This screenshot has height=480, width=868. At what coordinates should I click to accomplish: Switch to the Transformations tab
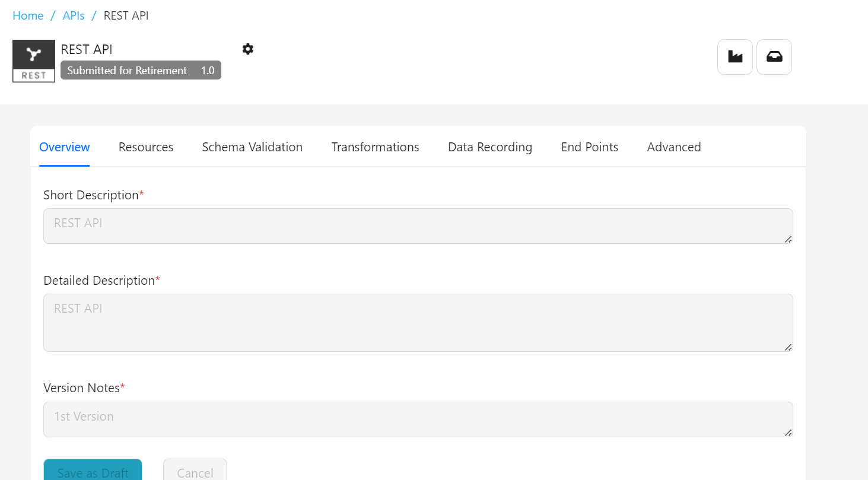375,147
